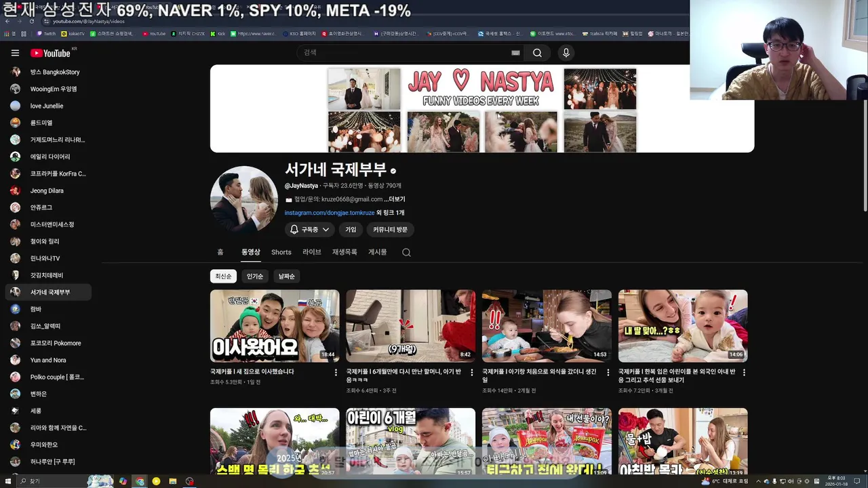This screenshot has width=868, height=488.
Task: Open the 이사왔어요 video thumbnail
Action: click(x=275, y=326)
